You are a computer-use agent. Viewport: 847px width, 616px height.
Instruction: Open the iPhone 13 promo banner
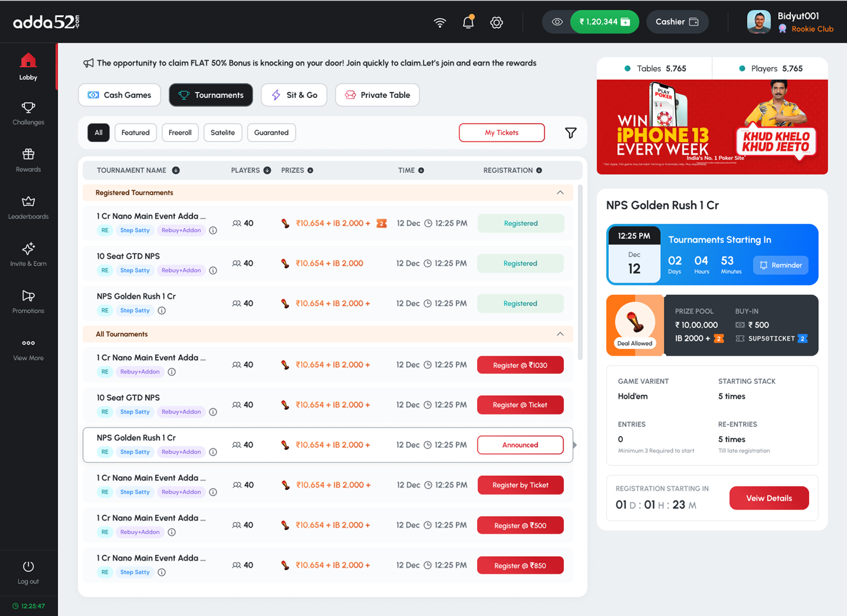point(712,127)
